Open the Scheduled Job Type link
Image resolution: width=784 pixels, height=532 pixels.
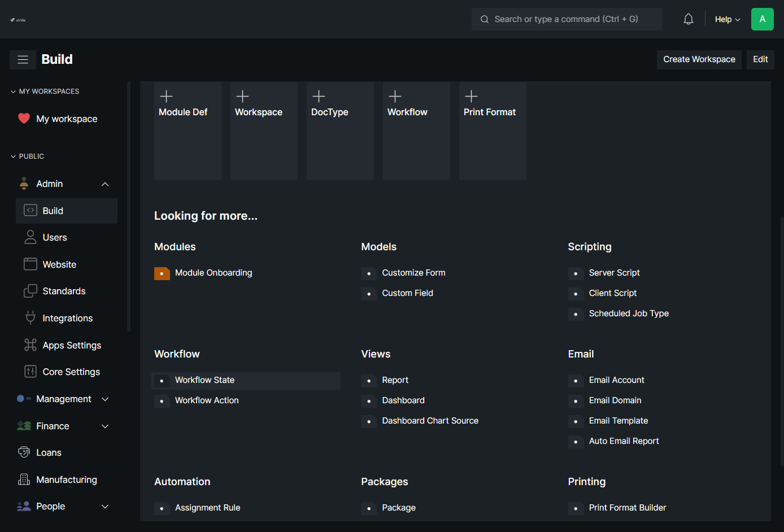(629, 313)
